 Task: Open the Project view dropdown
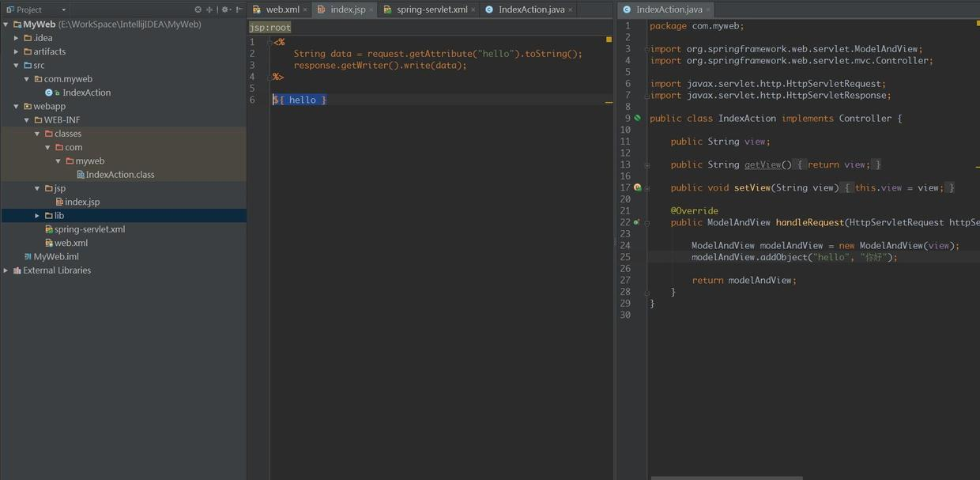[63, 10]
